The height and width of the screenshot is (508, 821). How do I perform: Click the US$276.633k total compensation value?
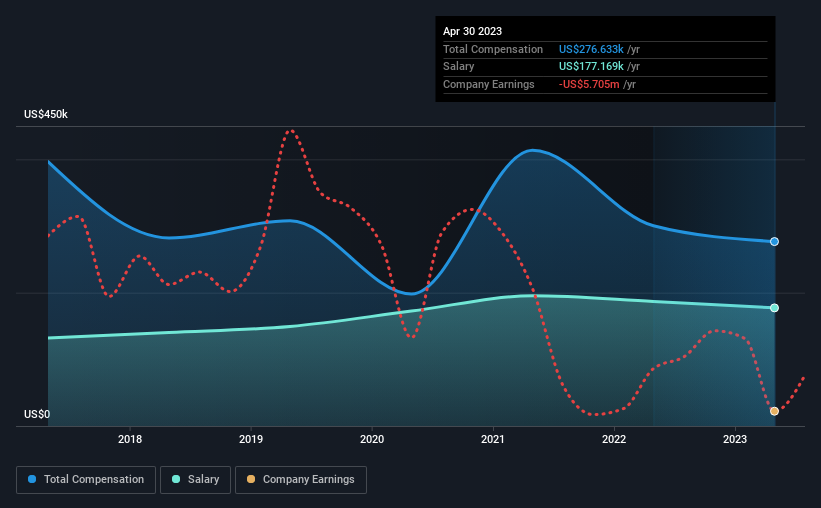(x=591, y=49)
